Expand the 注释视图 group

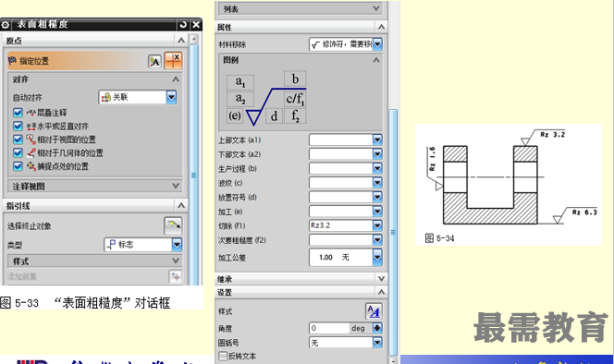(x=176, y=186)
